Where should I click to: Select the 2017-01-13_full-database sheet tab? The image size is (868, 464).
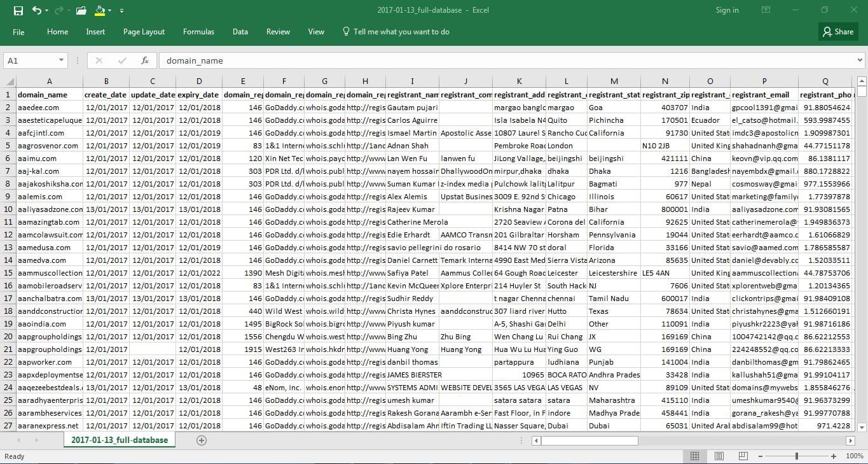coord(120,440)
